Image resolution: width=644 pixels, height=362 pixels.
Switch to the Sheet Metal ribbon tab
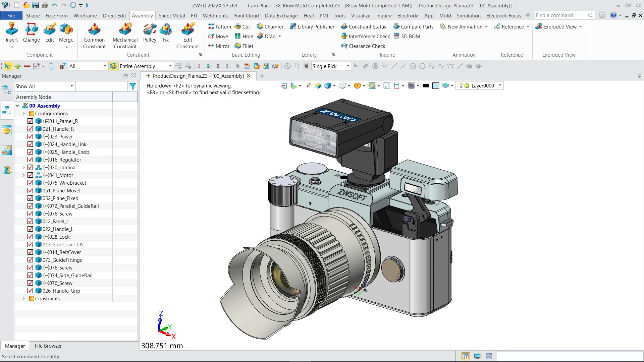click(171, 15)
